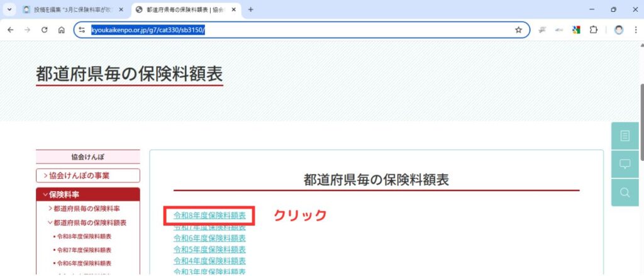644x276 pixels.
Task: Go forward in browser history
Action: click(28, 30)
